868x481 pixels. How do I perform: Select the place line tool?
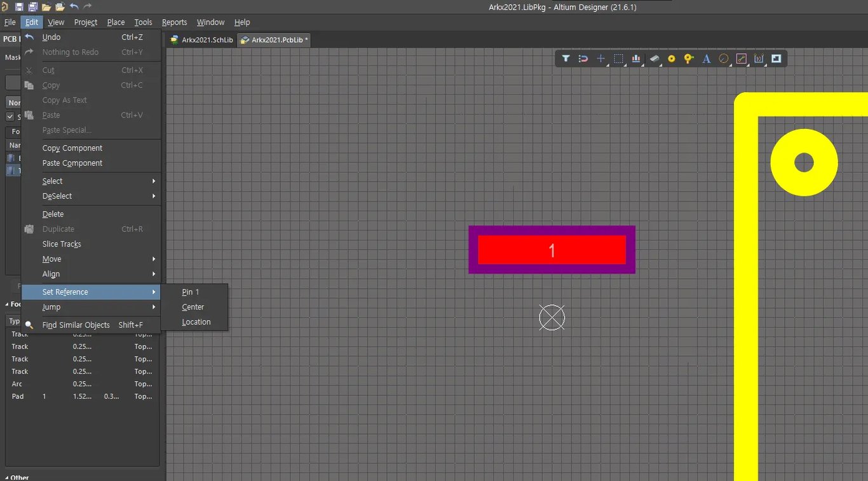[741, 58]
